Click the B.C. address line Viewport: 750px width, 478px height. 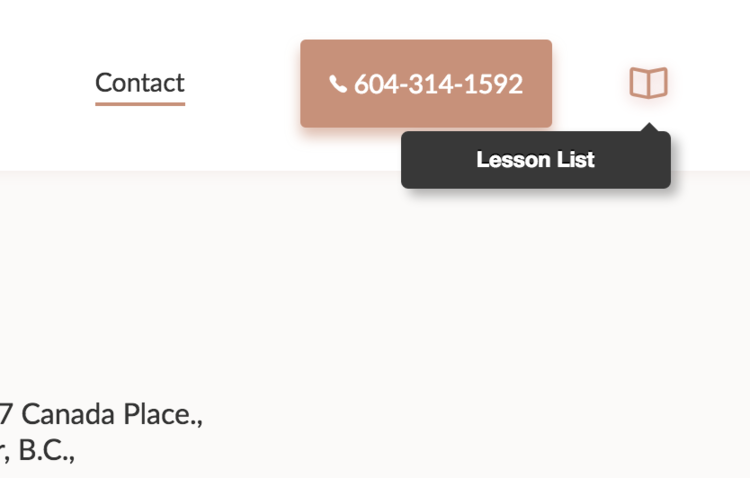37,451
